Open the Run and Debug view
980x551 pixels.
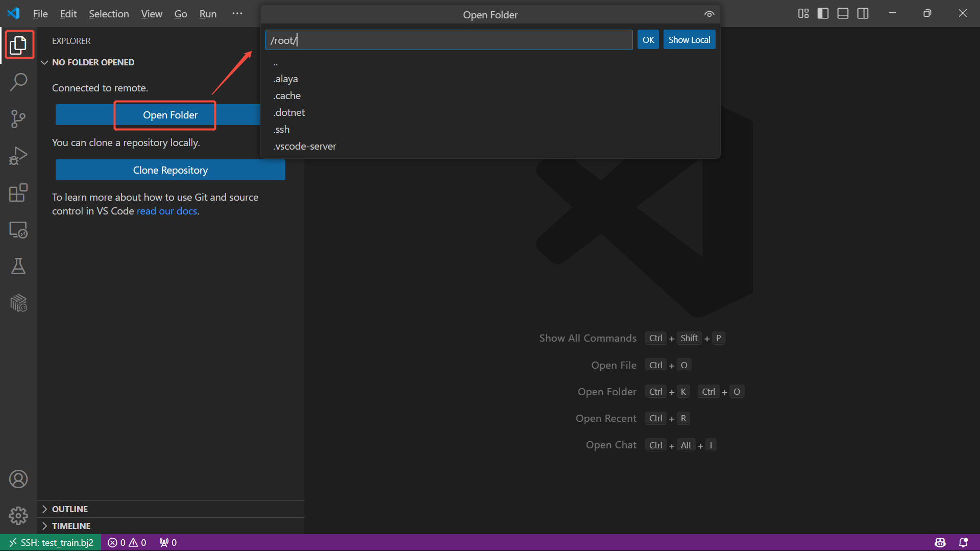tap(18, 156)
